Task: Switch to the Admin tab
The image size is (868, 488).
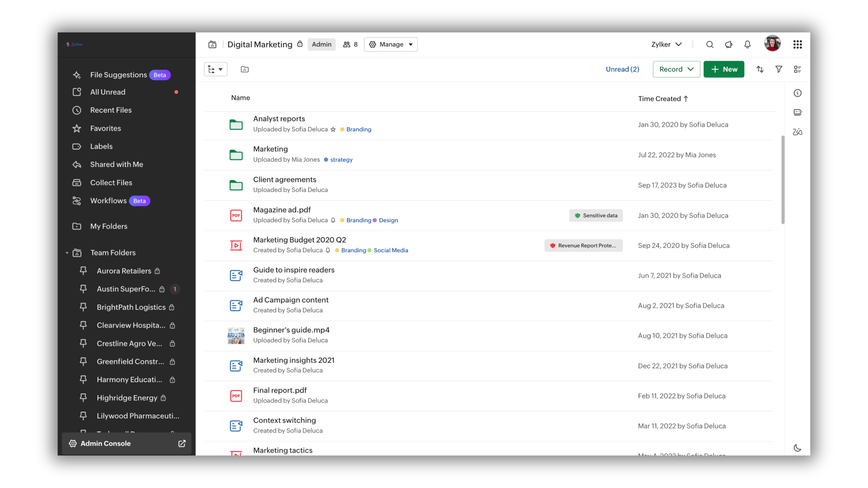Action: coord(322,44)
